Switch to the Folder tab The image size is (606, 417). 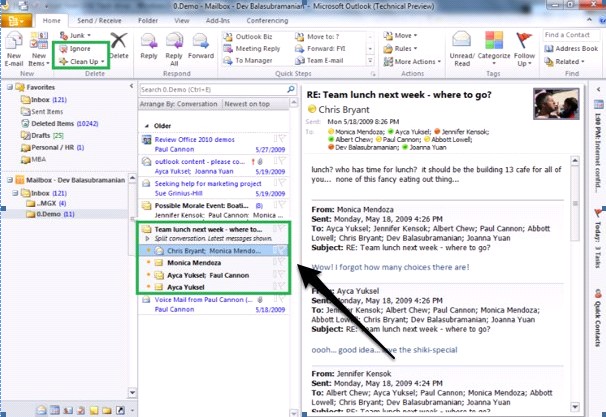(148, 20)
